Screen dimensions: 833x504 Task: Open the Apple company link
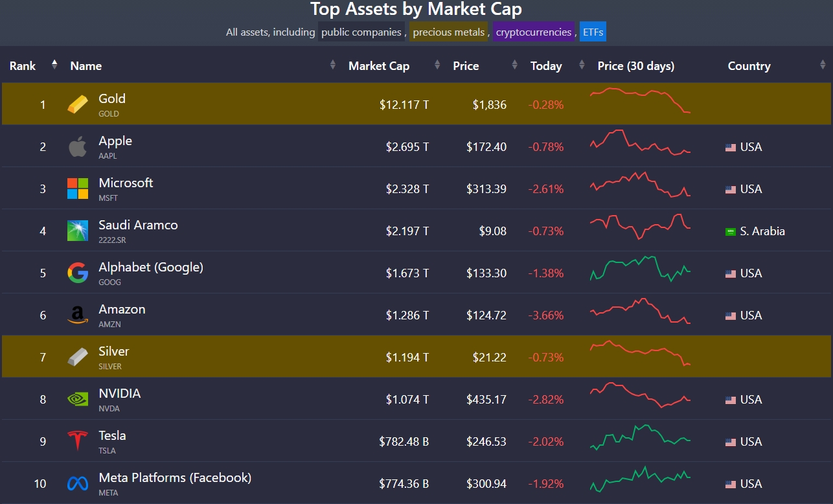[115, 141]
